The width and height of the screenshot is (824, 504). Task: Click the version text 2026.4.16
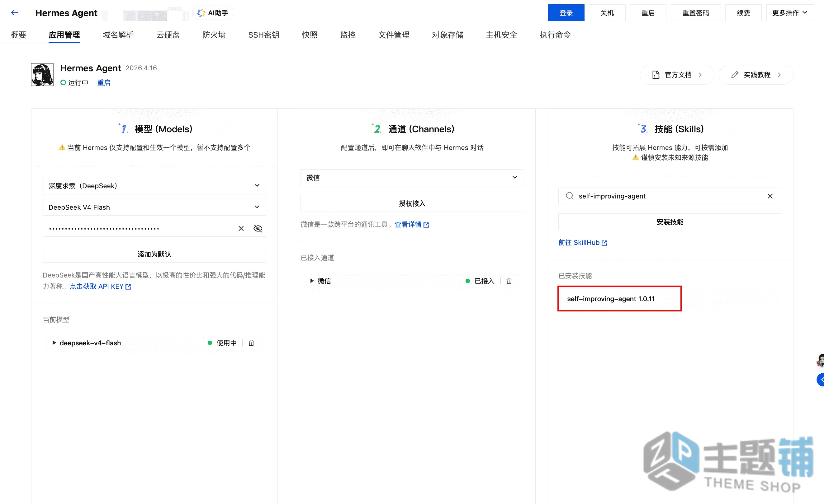(141, 68)
